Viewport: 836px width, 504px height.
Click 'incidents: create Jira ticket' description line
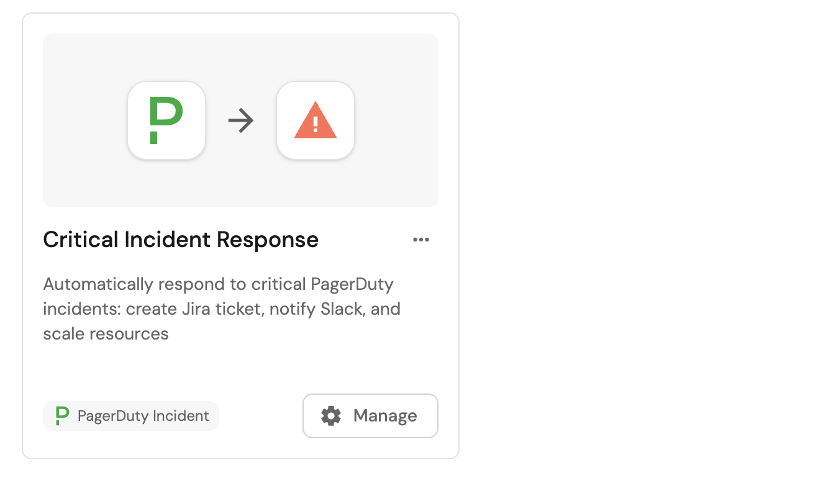point(154,309)
